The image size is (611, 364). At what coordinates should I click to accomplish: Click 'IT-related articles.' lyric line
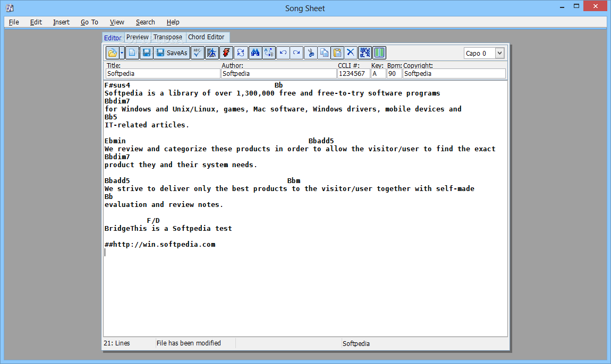(147, 125)
